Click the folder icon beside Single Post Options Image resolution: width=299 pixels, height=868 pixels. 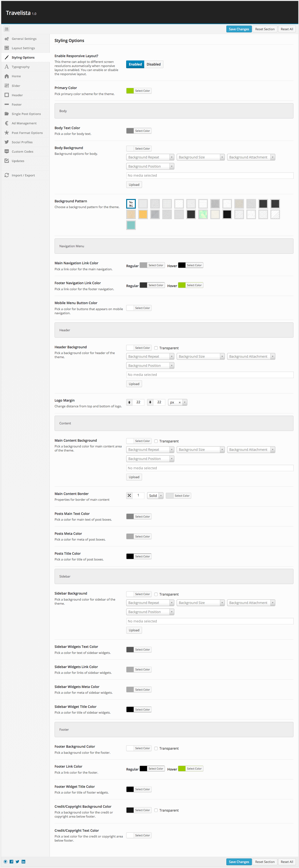[7, 114]
